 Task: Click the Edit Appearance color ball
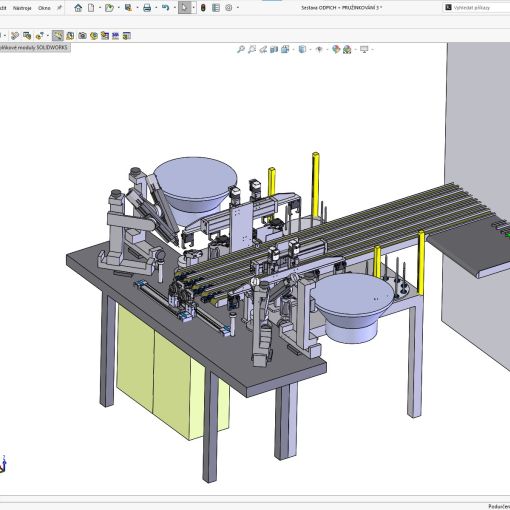[x=336, y=50]
